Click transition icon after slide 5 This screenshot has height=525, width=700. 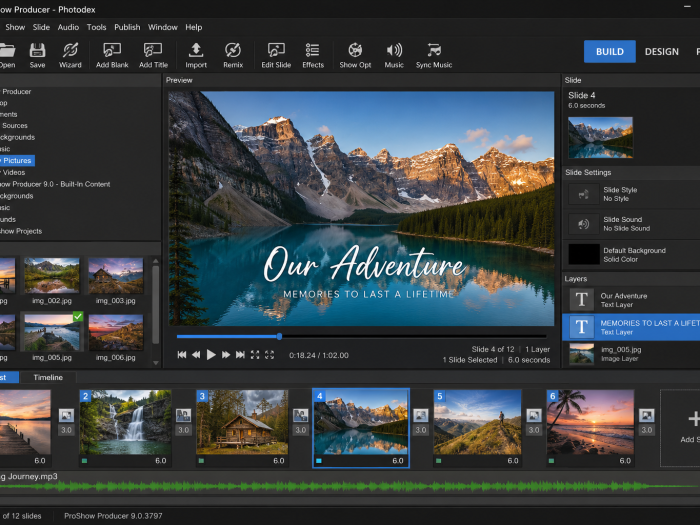pos(534,415)
